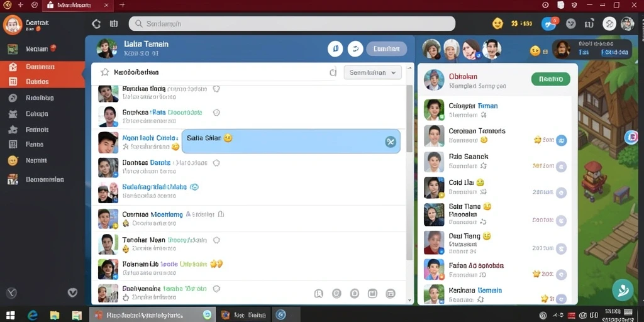
Task: Click the scrollbar down arrow at list bottom
Action: point(409,301)
